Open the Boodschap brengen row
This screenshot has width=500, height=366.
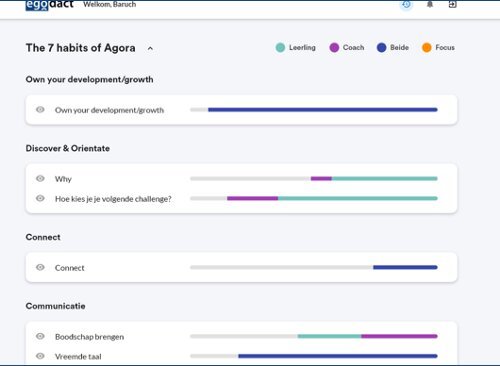[x=241, y=336]
